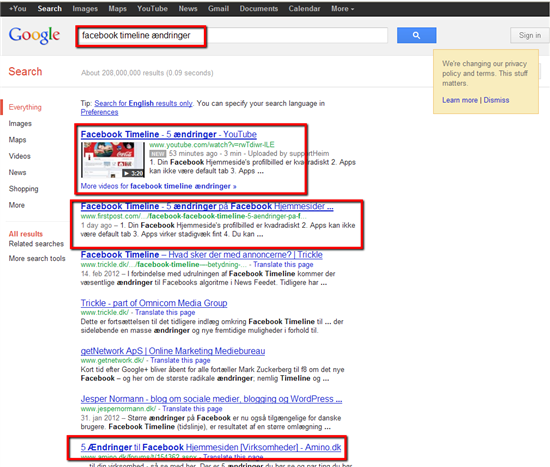Open the Preferences link
Viewport: 550px width, 467px height.
(99, 112)
